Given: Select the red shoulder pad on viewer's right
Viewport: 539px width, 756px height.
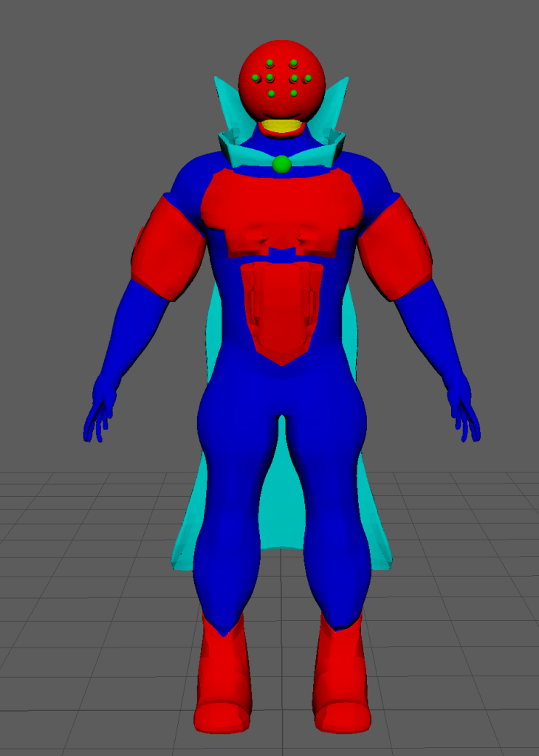Looking at the screenshot, I should (x=394, y=247).
